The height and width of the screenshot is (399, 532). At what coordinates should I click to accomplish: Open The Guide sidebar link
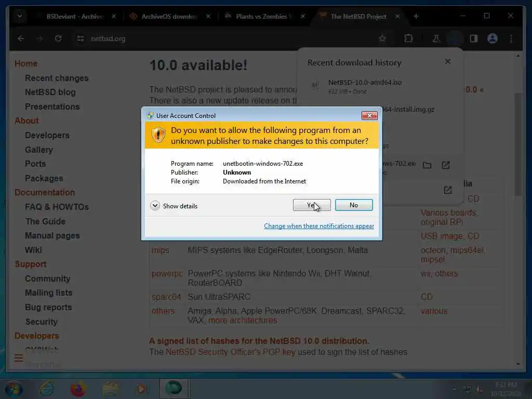tap(46, 221)
